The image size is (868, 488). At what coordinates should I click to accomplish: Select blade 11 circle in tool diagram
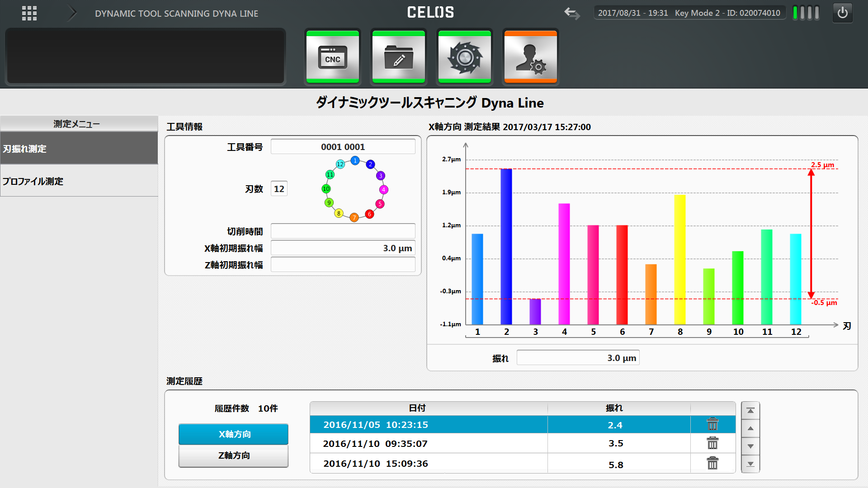tap(330, 174)
